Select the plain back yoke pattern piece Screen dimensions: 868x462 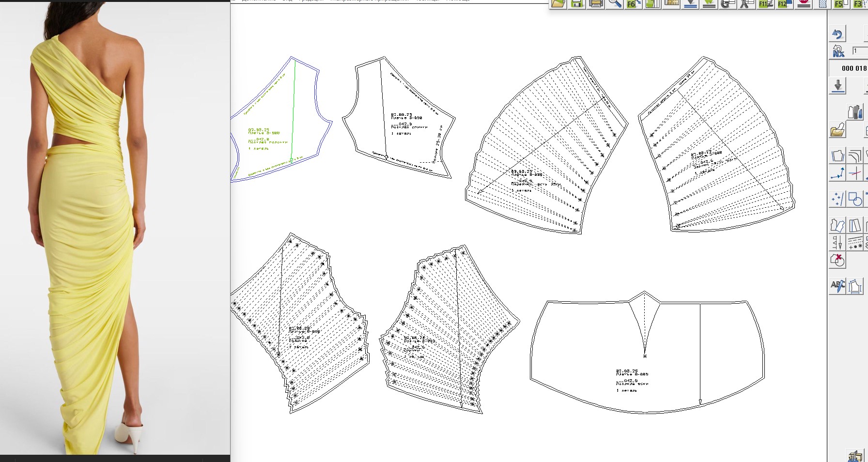coord(399,118)
